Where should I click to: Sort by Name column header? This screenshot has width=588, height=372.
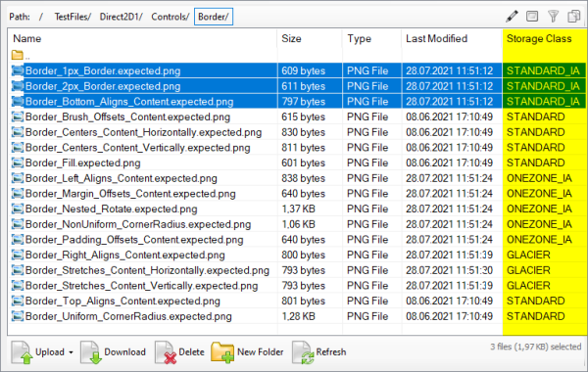[27, 38]
